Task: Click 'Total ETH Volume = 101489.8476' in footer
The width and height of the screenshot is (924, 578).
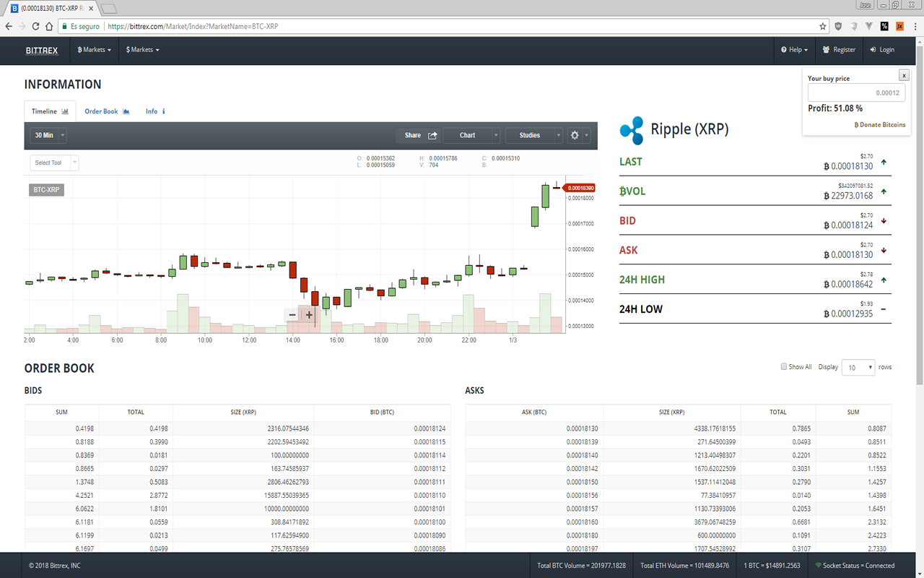Action: 684,566
